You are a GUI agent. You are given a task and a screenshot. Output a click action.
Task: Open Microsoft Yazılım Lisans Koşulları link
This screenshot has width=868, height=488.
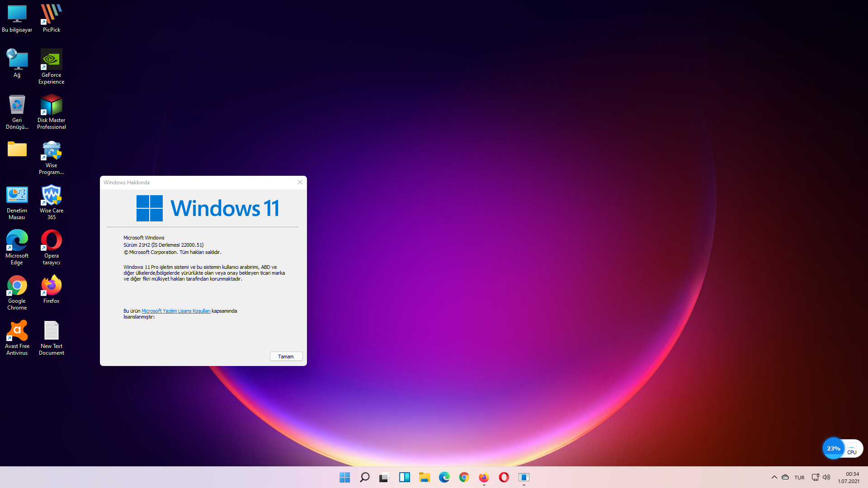point(176,311)
